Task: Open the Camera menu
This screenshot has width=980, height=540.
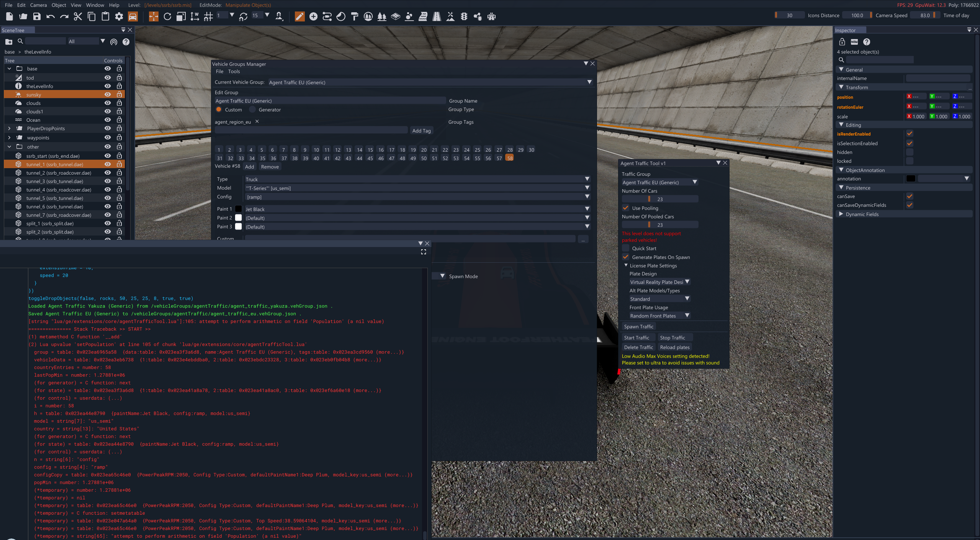Action: click(38, 5)
